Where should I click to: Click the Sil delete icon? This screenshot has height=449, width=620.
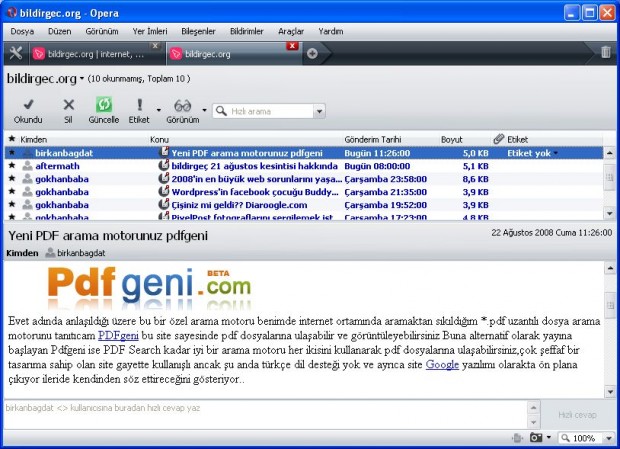coord(68,105)
